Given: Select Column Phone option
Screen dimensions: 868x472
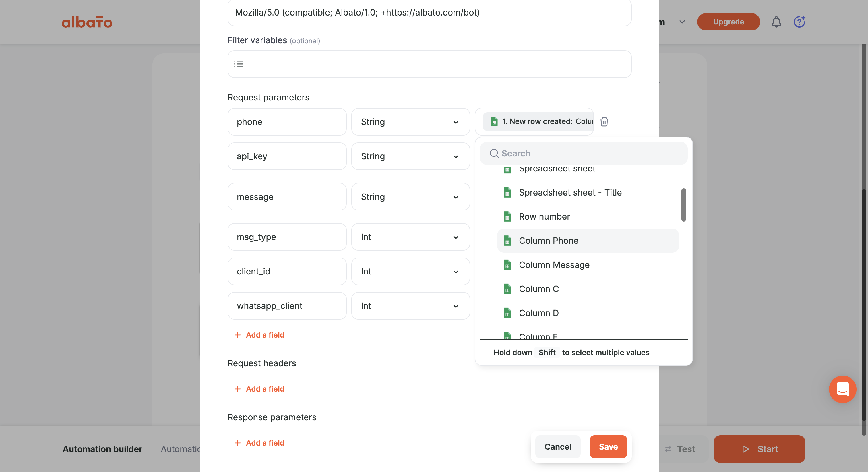Looking at the screenshot, I should (588, 241).
